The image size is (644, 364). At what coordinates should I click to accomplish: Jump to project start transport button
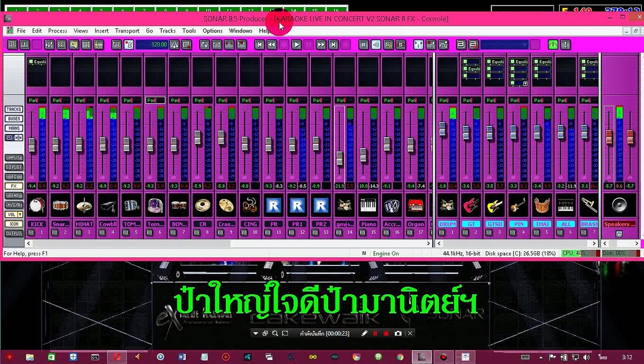pyautogui.click(x=259, y=44)
